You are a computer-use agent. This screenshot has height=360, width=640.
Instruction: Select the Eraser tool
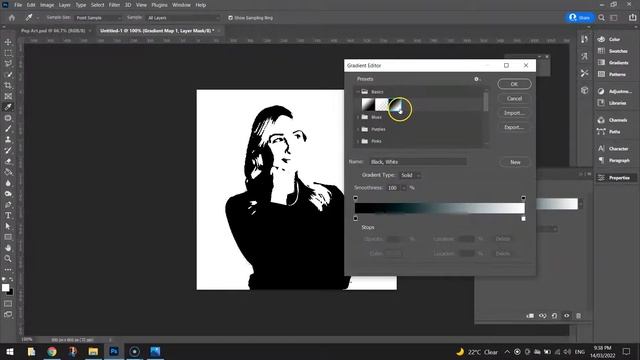pos(8,161)
